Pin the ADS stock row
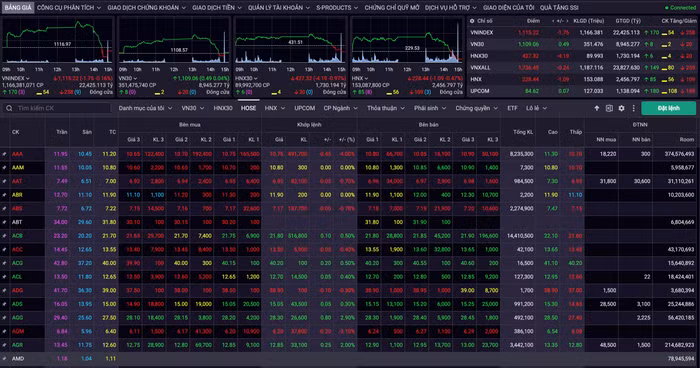Viewport: 700px width, 368px height. pyautogui.click(x=4, y=304)
